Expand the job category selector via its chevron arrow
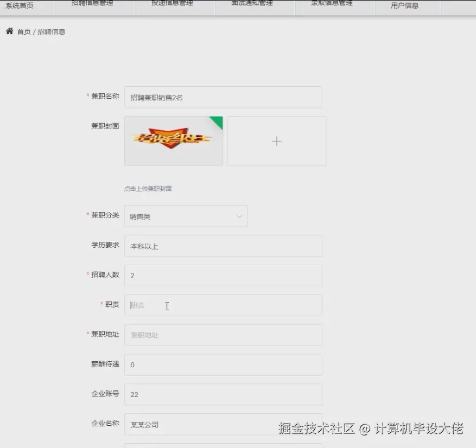 tap(239, 216)
